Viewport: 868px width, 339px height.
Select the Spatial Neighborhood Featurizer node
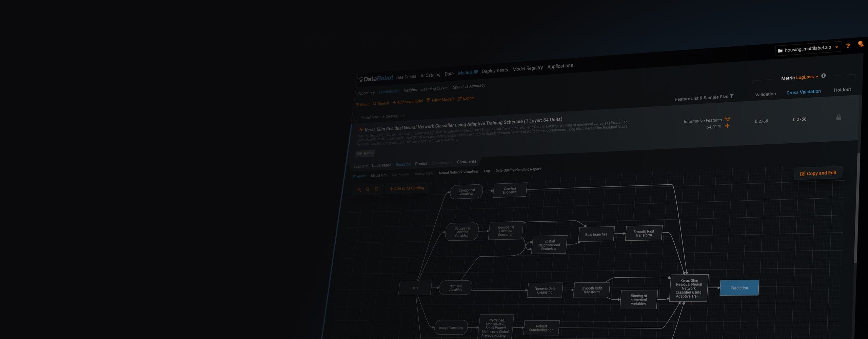click(549, 245)
